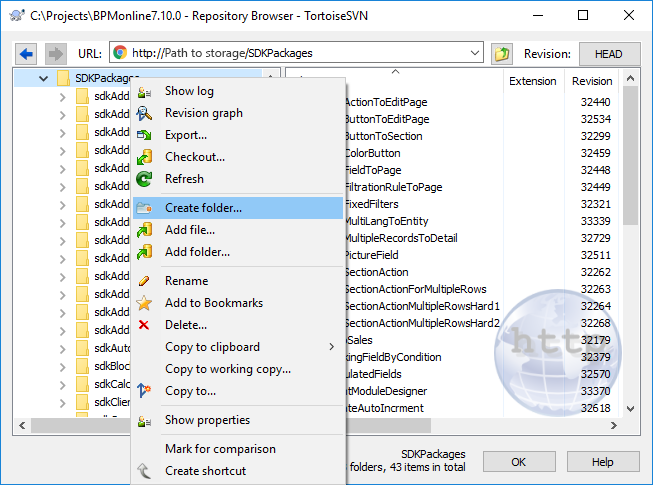Click the green Refresh icon
The width and height of the screenshot is (653, 485).
click(146, 180)
